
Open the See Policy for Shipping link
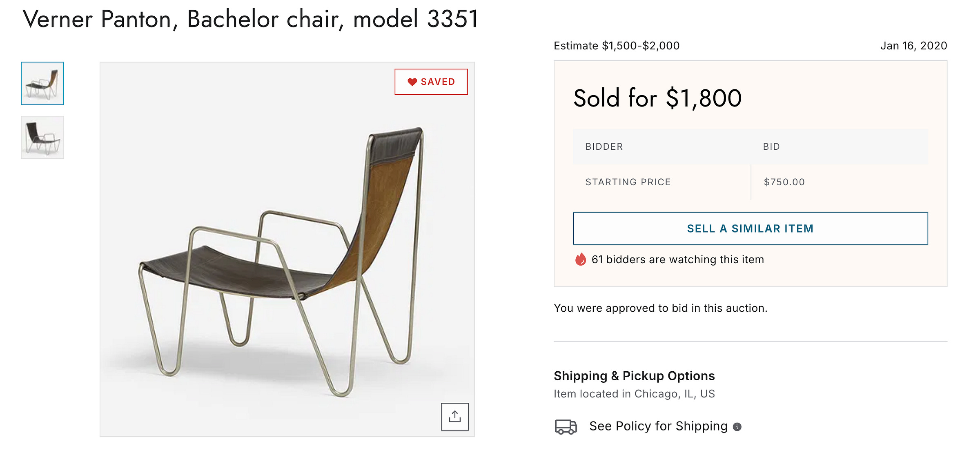658,426
